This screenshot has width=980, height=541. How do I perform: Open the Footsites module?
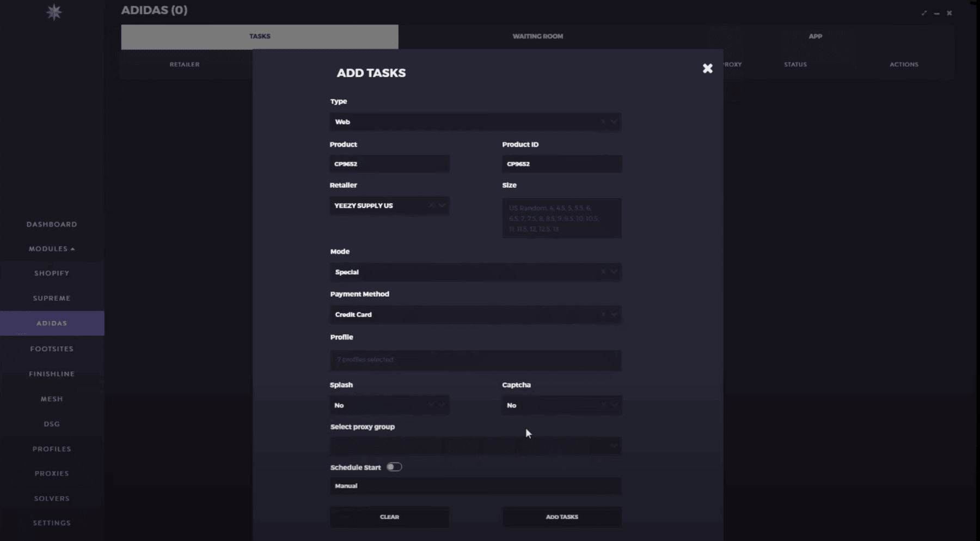[x=52, y=349]
